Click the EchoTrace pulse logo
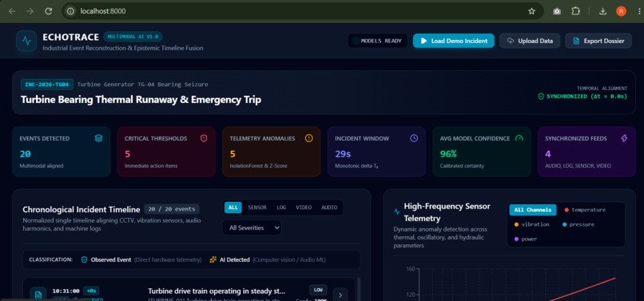 coord(26,41)
